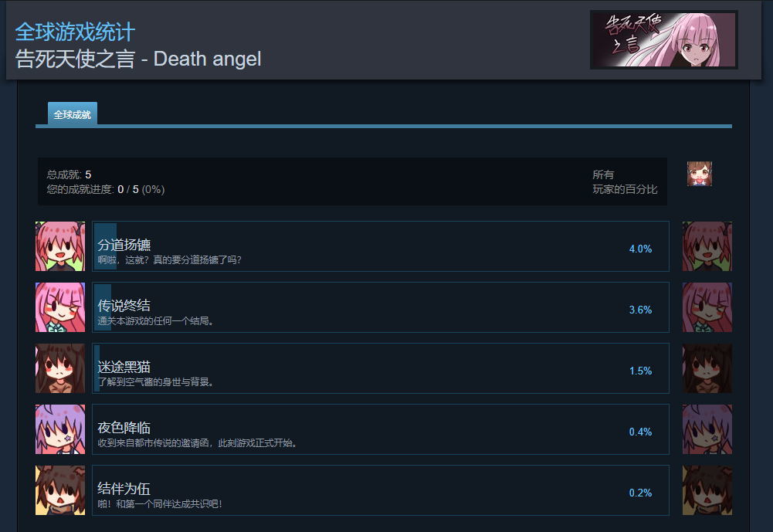Click the dimmed 迷途黑猫 icon on right side
This screenshot has height=532, width=773.
coord(707,368)
